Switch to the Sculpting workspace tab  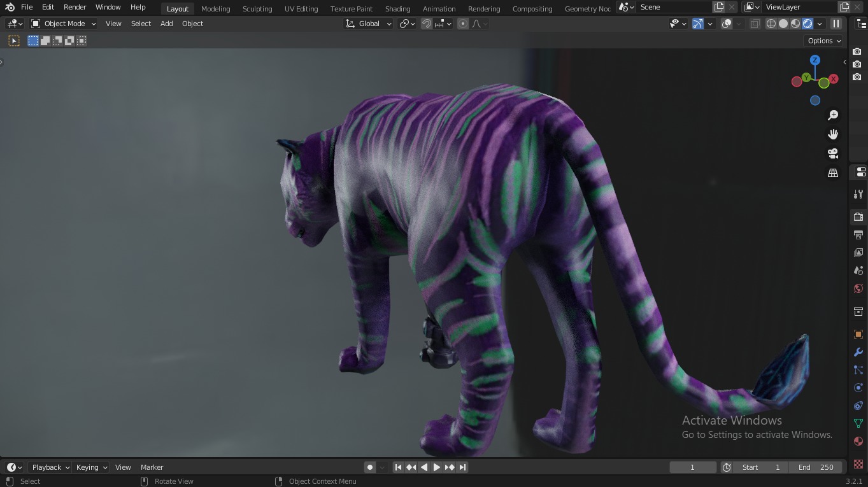[257, 8]
